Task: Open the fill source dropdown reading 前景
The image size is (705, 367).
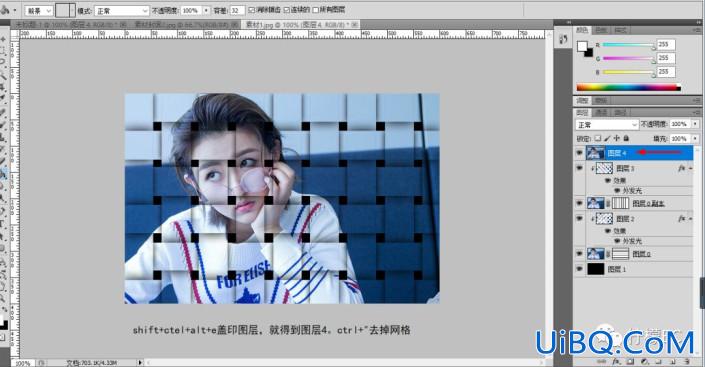Action: click(38, 10)
